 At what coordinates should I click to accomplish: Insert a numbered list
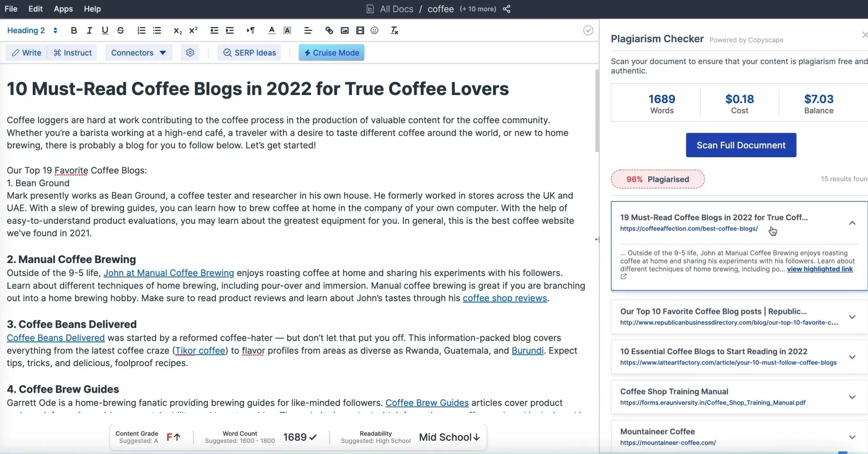point(141,30)
